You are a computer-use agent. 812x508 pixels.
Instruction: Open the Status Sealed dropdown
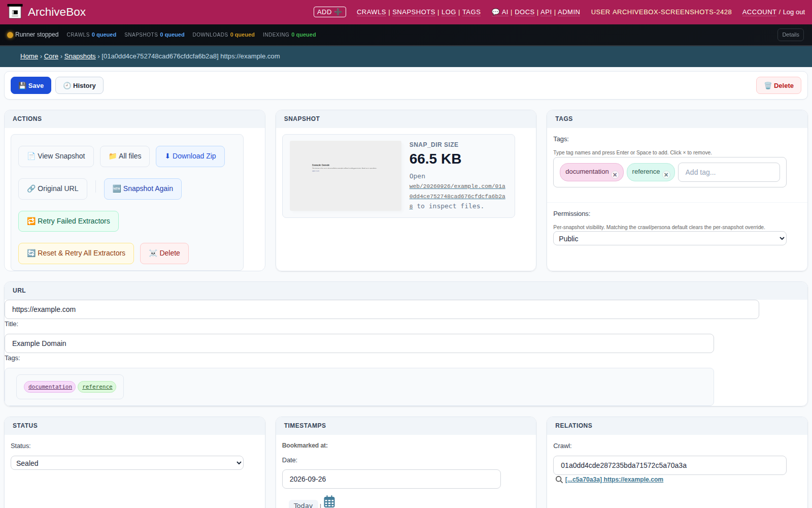[x=127, y=463]
